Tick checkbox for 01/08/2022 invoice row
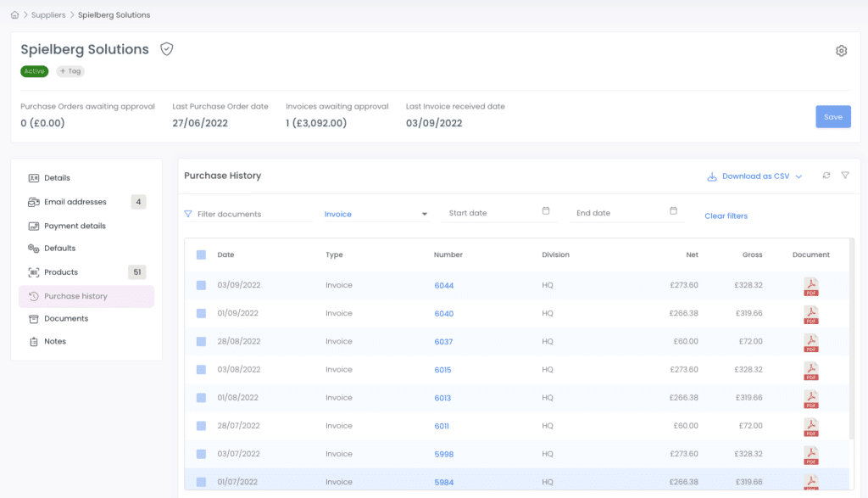The image size is (868, 498). click(x=201, y=398)
